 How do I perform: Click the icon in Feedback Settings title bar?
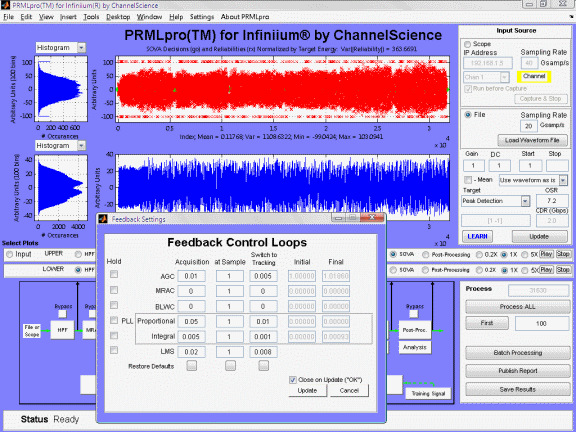(103, 219)
